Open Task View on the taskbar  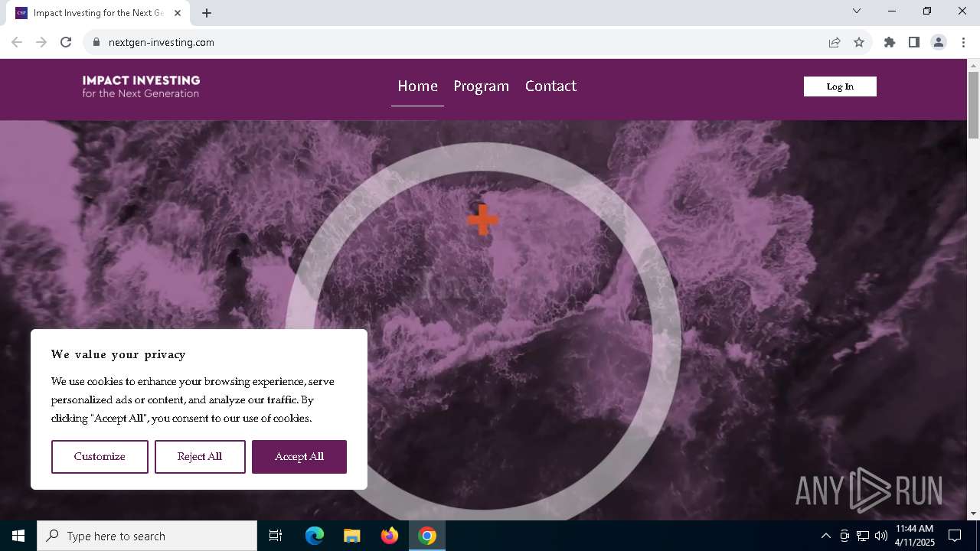pos(276,536)
